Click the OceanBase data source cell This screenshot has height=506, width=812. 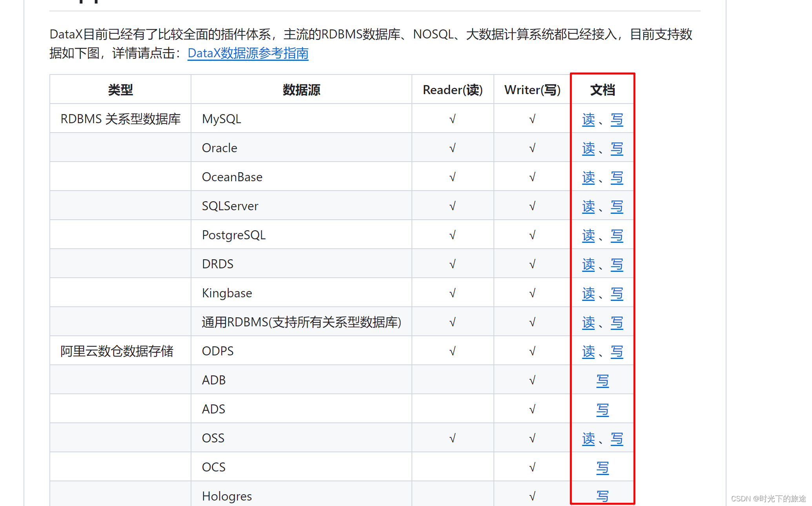301,177
